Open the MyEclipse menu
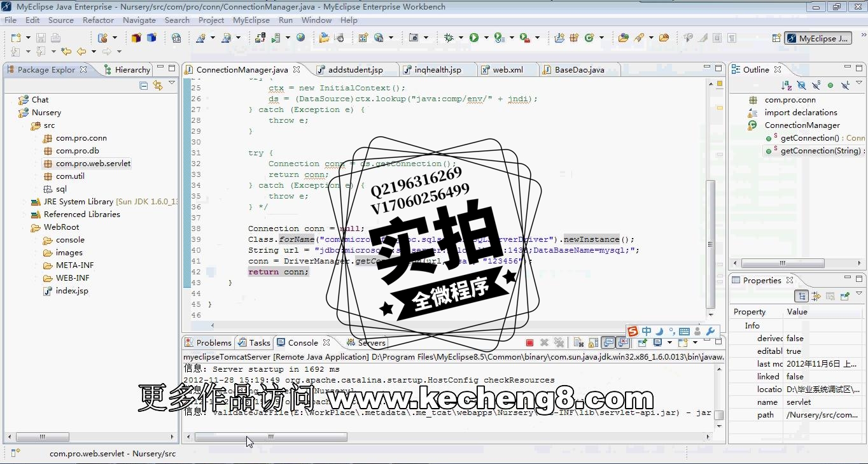The height and width of the screenshot is (464, 868). coord(251,20)
